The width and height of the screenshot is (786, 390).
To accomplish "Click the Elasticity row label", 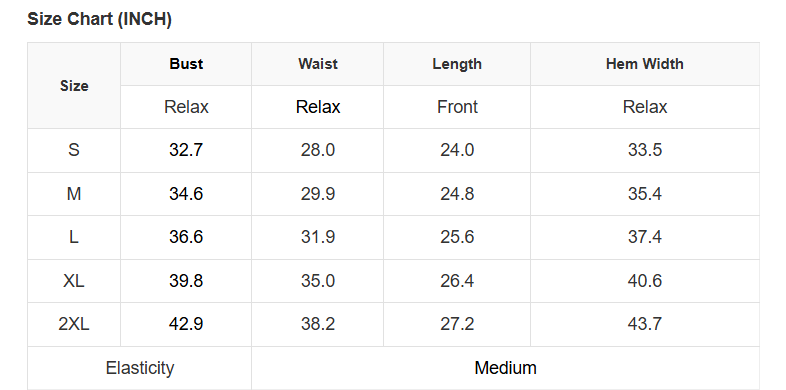I will point(140,368).
